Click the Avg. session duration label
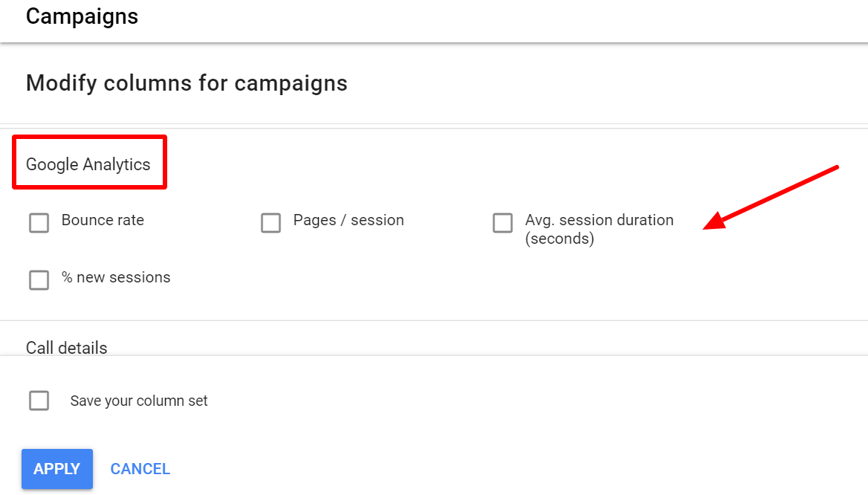This screenshot has height=495, width=868. pyautogui.click(x=600, y=220)
